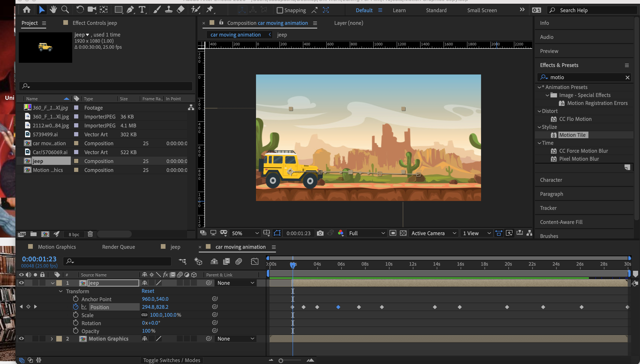Select the Type tool
Screen dimensions: 640x364
click(142, 10)
